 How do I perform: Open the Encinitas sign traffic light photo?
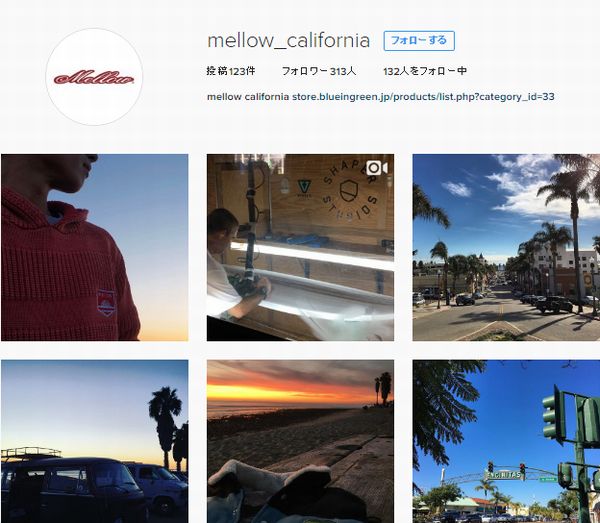506,442
